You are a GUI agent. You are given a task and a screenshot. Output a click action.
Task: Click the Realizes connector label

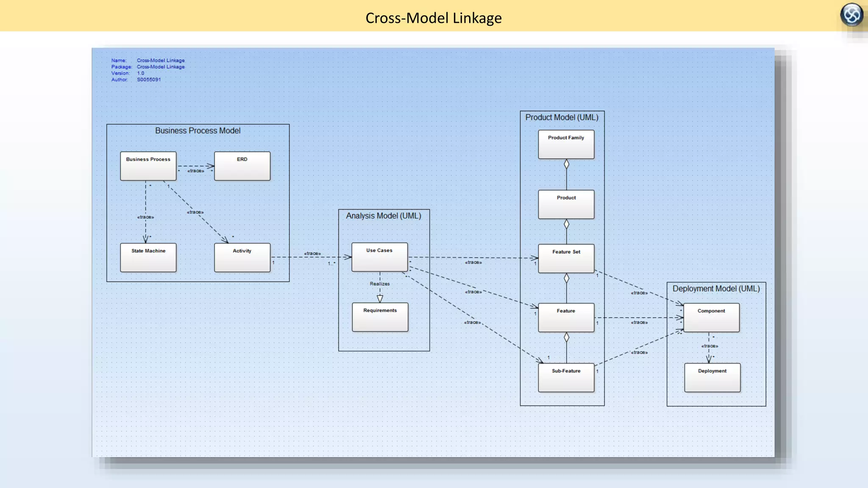(379, 284)
